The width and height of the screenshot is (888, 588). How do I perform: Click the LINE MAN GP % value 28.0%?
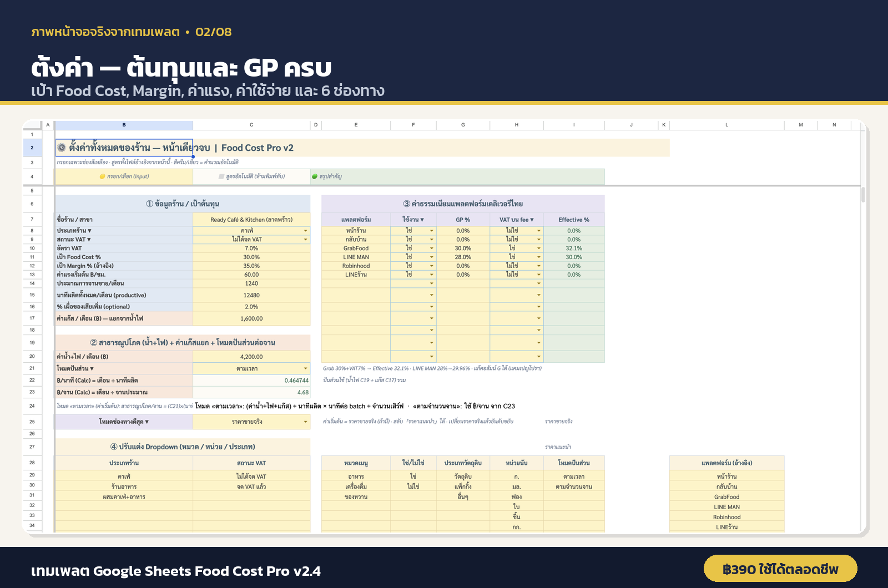tap(463, 257)
